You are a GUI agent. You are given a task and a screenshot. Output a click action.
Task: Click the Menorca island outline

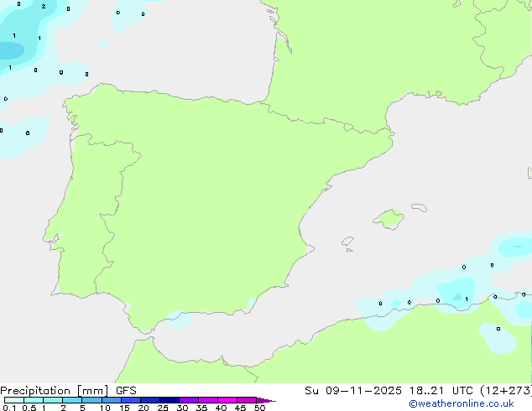coord(419,207)
